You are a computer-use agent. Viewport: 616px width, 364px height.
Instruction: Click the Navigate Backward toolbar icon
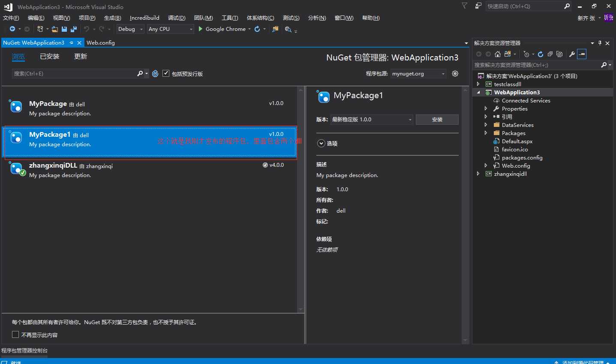pos(12,29)
